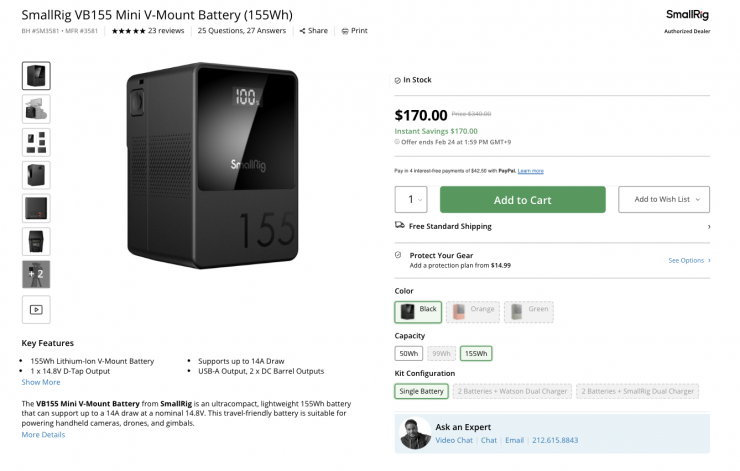Click the Share icon
740x471 pixels.
(302, 31)
